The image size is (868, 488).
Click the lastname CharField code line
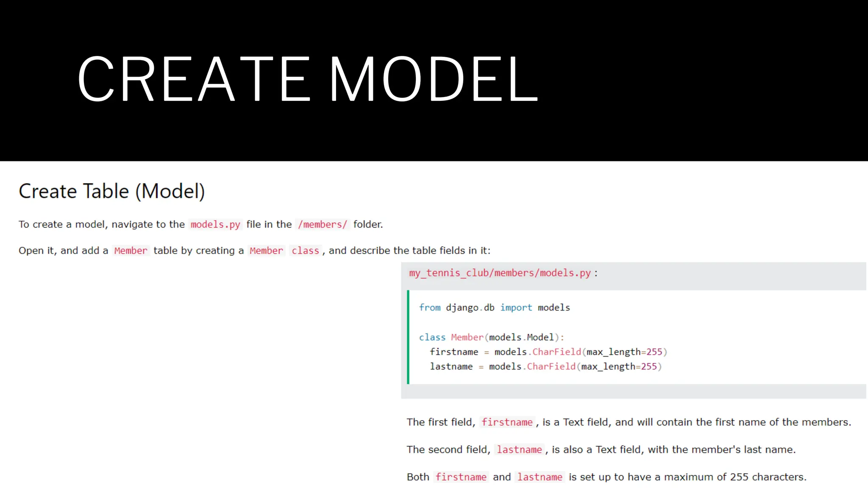click(546, 366)
